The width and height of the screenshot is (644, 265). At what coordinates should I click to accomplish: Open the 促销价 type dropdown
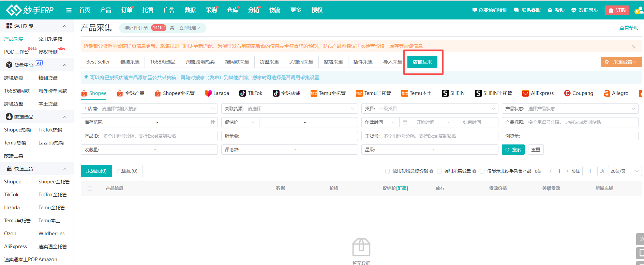[x=240, y=122]
